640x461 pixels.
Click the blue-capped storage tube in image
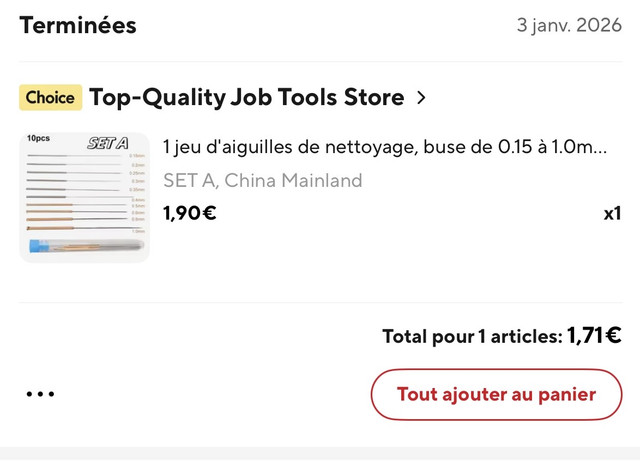(86, 246)
